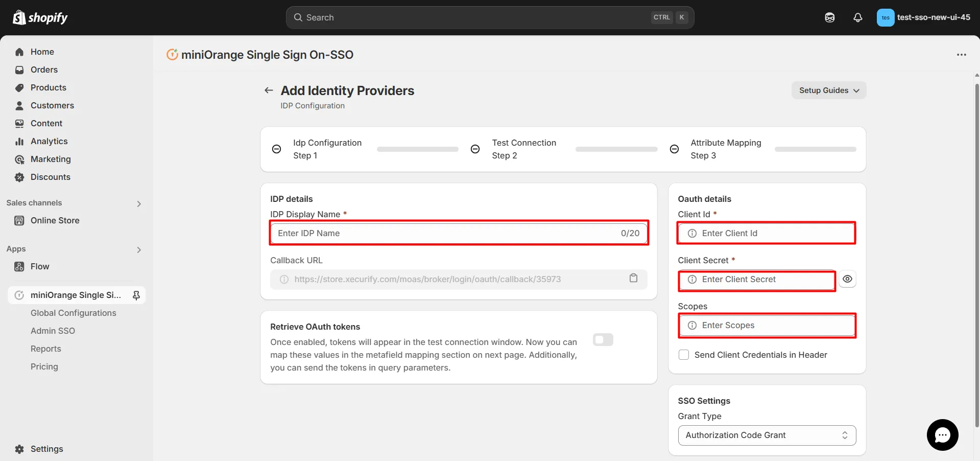
Task: Open Global Configurations
Action: point(73,313)
